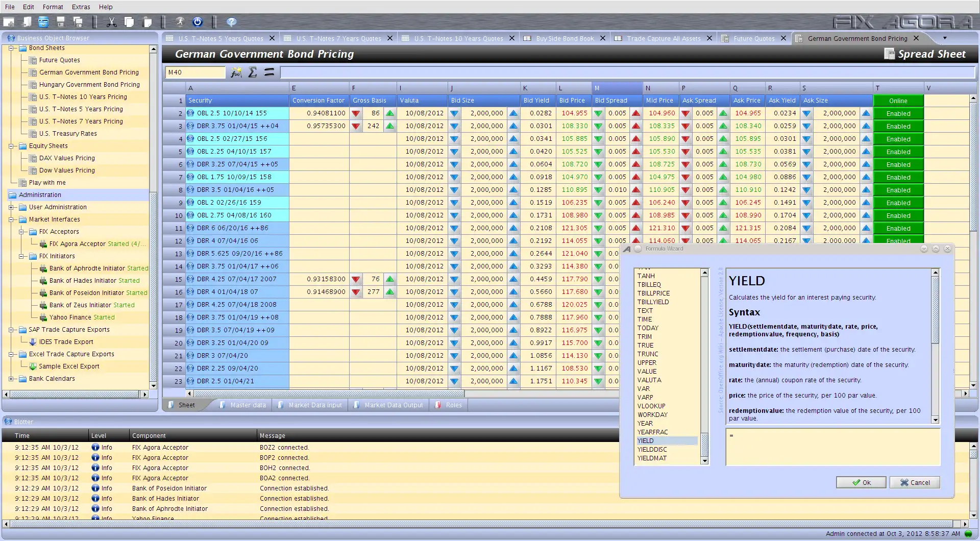
Task: Click the blue file cabinet toolbar icon
Action: (x=43, y=22)
